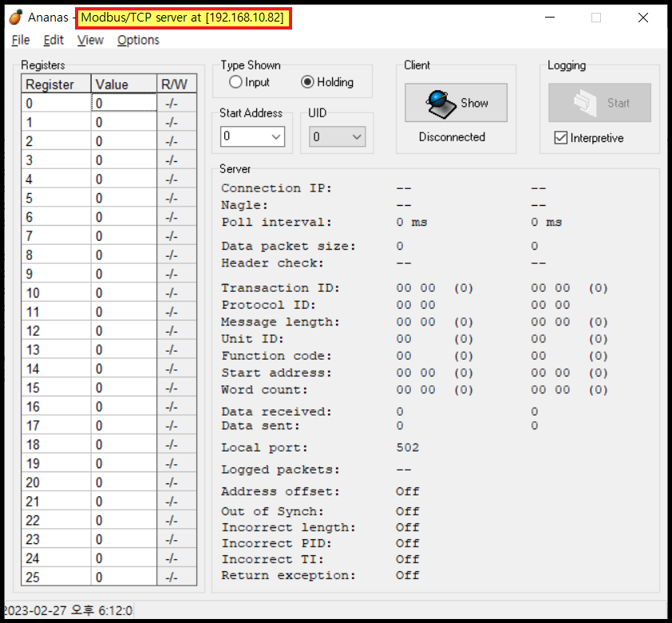Click the Value cell for register 0

[x=124, y=103]
